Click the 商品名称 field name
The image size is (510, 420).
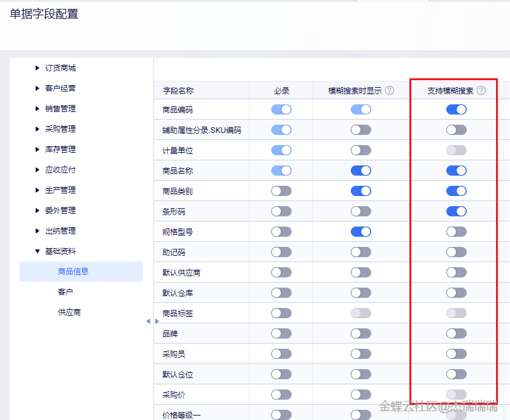pyautogui.click(x=178, y=171)
